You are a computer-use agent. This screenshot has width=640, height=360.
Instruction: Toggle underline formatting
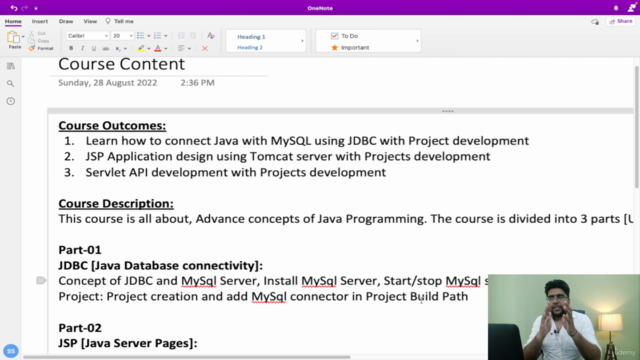coord(94,48)
